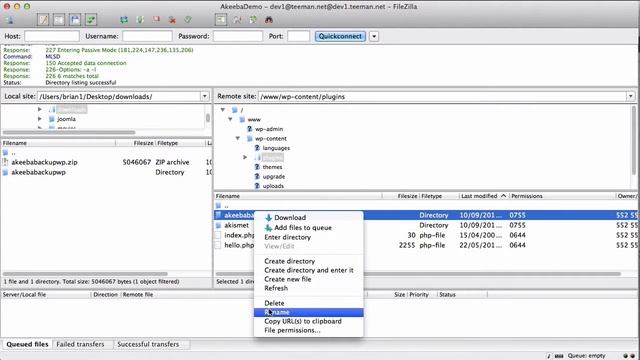Click the akismet folder icon in remote list

(x=218, y=225)
